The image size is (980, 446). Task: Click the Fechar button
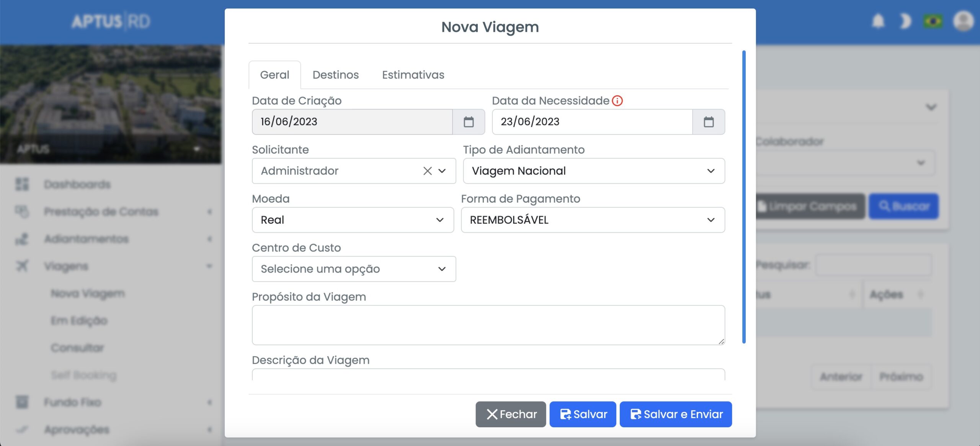[511, 414]
